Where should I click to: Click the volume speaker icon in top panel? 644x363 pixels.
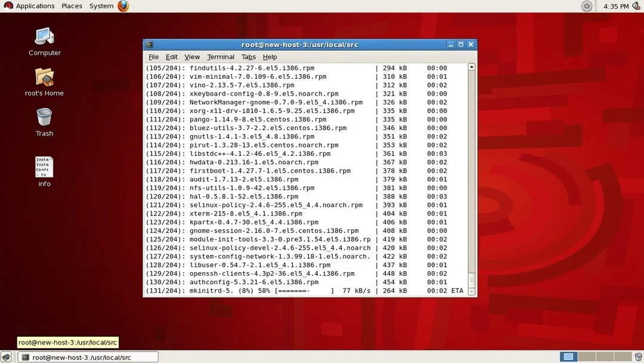tap(636, 6)
